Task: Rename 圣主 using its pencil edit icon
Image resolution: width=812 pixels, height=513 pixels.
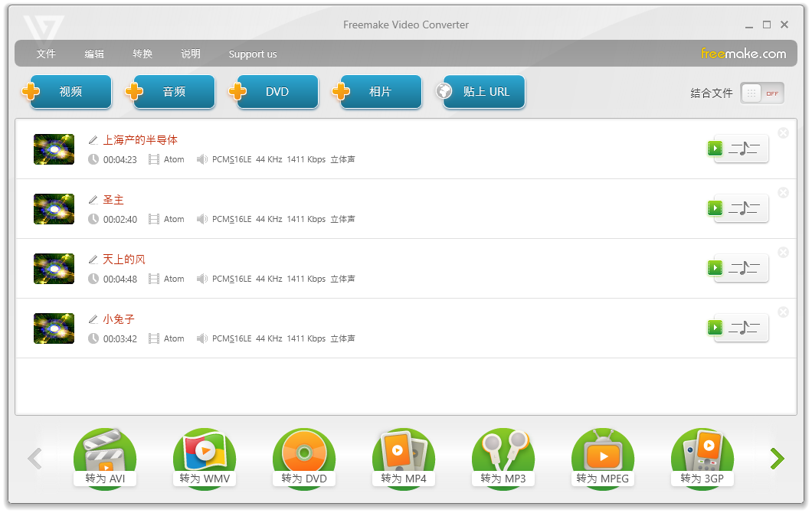Action: coord(93,199)
